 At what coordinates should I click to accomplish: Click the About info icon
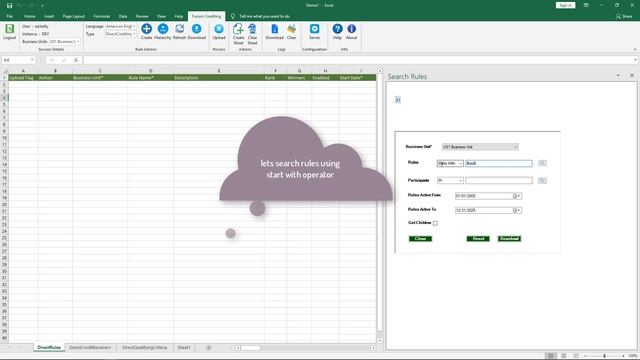pos(351,29)
